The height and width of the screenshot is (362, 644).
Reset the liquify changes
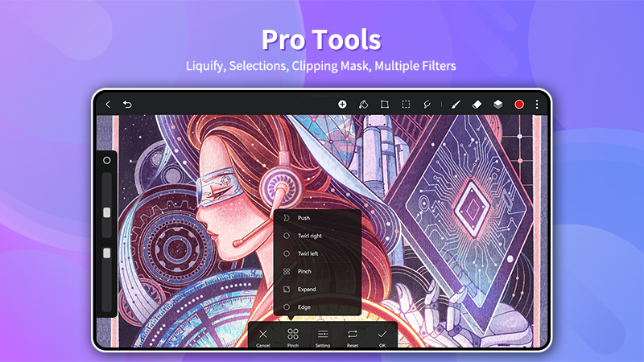point(353,337)
